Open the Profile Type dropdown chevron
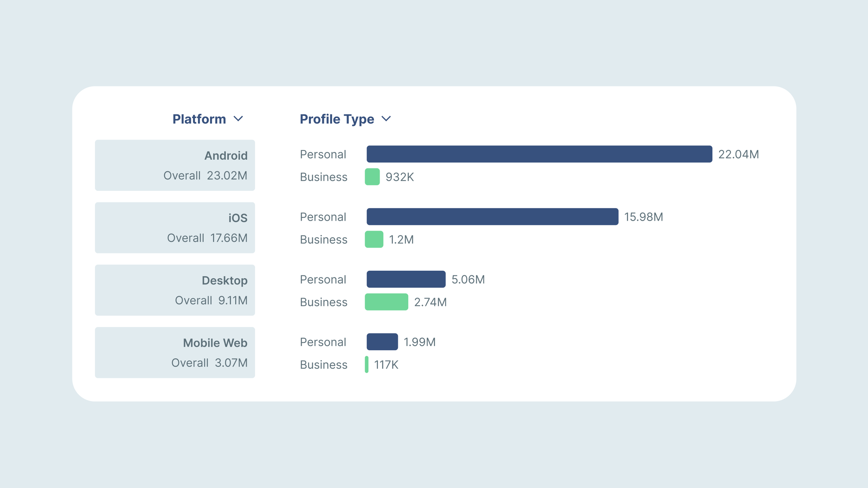 click(x=386, y=119)
